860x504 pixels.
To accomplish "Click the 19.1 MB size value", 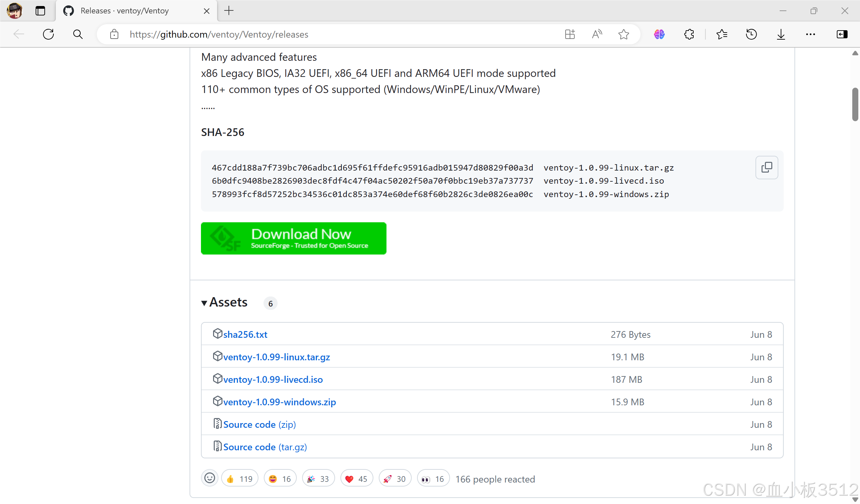I will click(627, 357).
